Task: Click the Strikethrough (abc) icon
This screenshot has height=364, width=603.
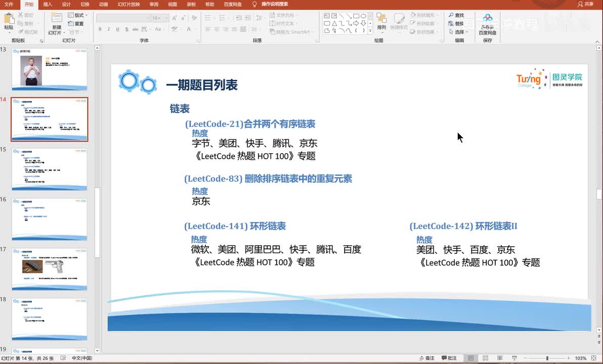Action: coord(136,29)
